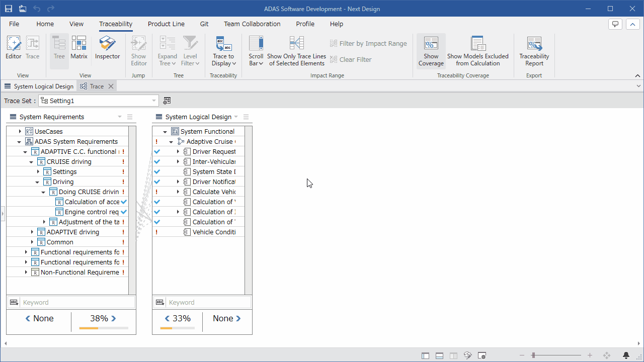The height and width of the screenshot is (362, 644).
Task: Select System State item in logical design
Action: 214,171
